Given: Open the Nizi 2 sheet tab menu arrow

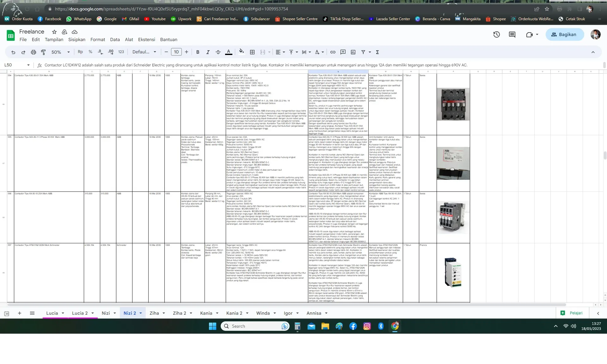Looking at the screenshot, I should pos(140,313).
